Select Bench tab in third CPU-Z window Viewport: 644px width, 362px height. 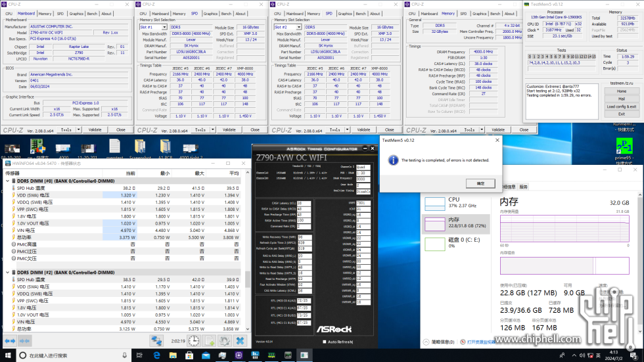[361, 14]
